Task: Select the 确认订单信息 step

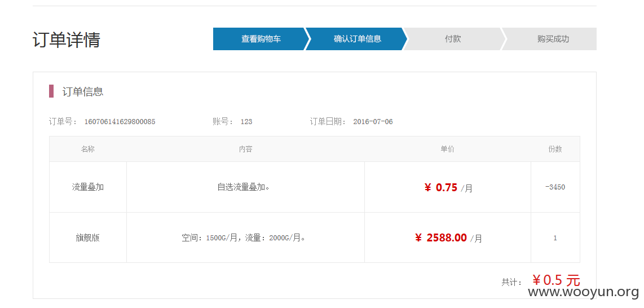Action: [x=358, y=39]
